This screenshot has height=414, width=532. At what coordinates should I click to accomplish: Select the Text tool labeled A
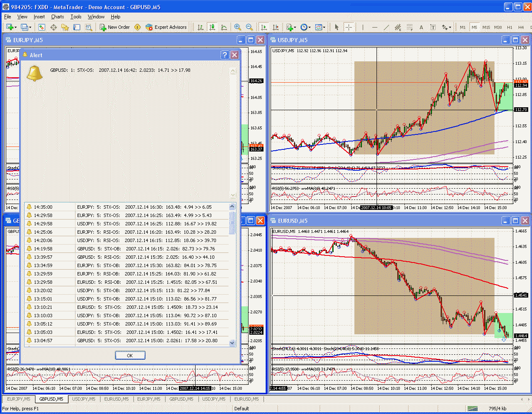pyautogui.click(x=421, y=27)
